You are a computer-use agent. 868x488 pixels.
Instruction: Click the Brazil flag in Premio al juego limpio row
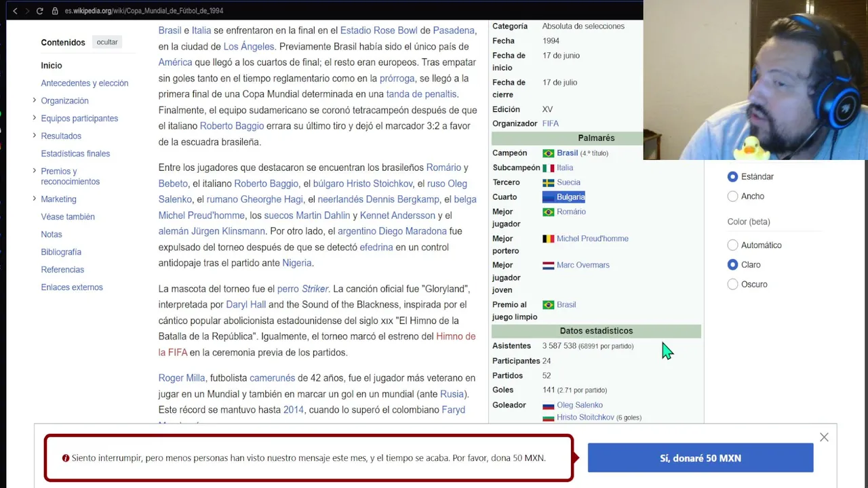(x=549, y=305)
